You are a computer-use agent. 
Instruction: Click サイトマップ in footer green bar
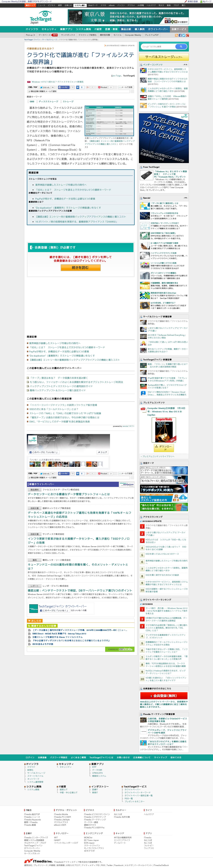click(160, 757)
